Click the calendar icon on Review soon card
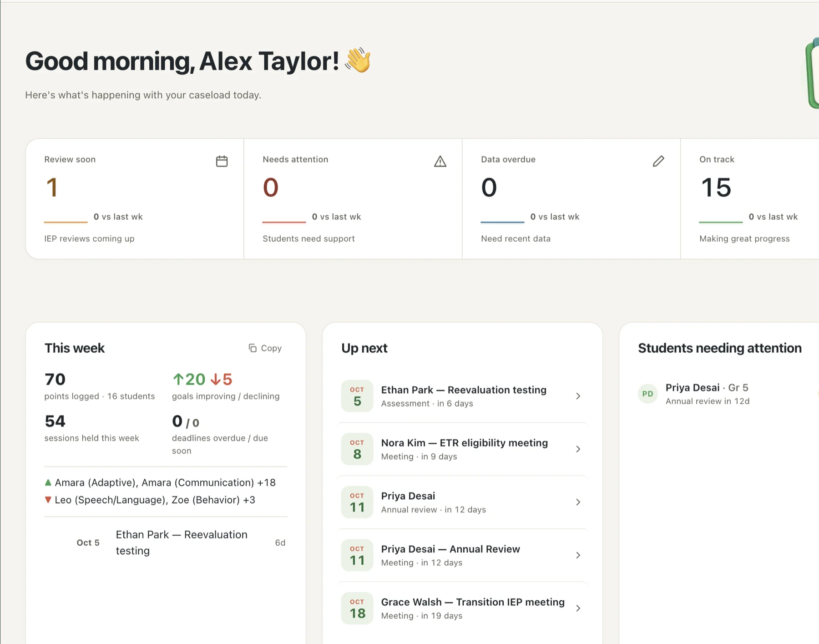Viewport: 819px width, 644px height. point(222,161)
